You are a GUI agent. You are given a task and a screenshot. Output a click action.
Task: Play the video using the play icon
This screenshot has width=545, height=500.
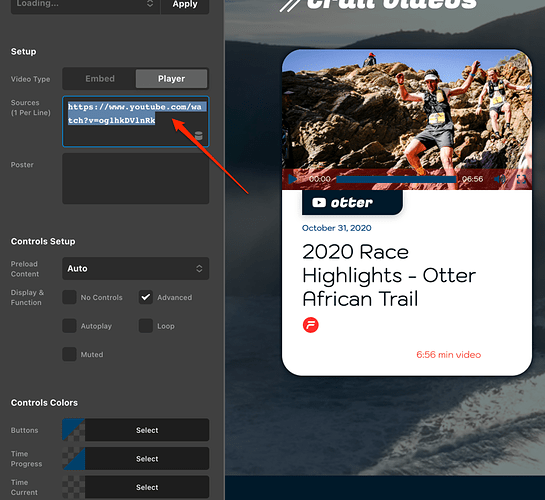click(x=292, y=179)
